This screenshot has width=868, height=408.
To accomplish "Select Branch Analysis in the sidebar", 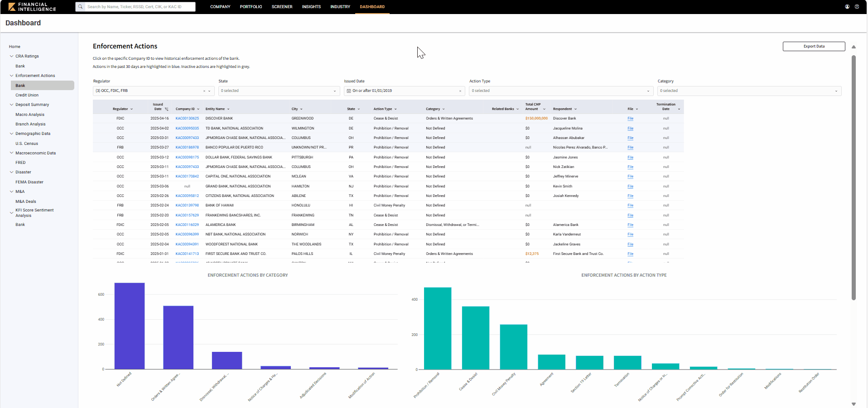I will click(30, 124).
